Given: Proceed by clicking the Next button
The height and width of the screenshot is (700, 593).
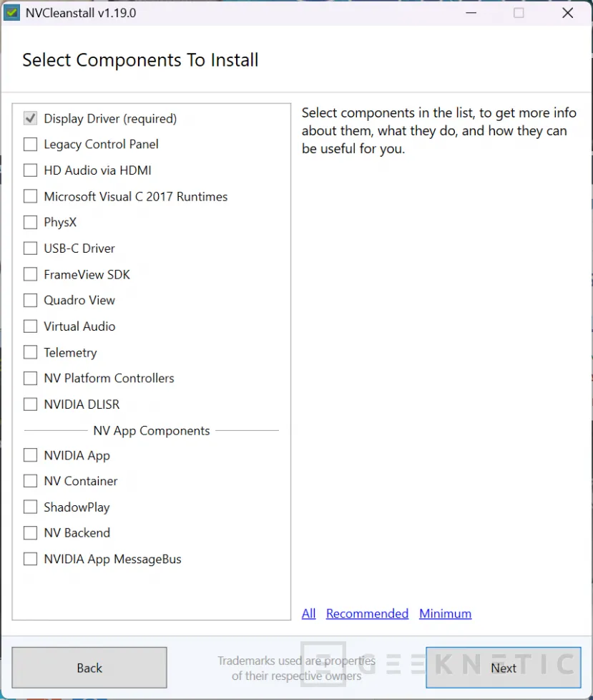Looking at the screenshot, I should tap(503, 667).
